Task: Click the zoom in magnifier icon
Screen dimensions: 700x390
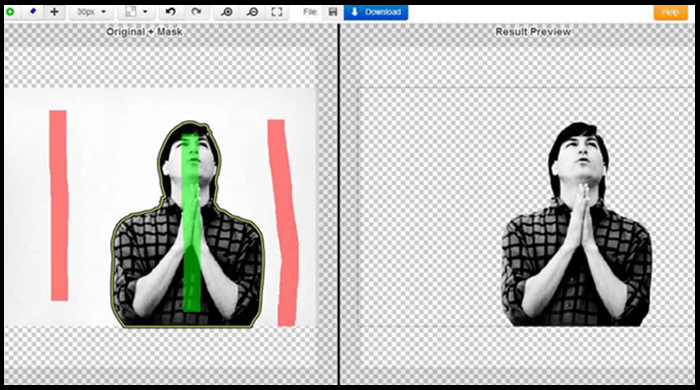Action: coord(227,12)
